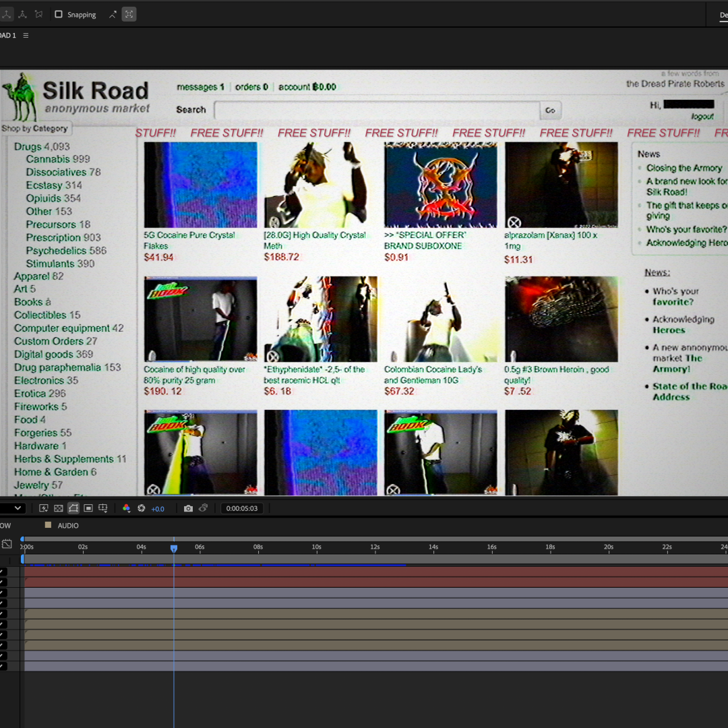Click the +0.0 exposure value
Image resolution: width=728 pixels, height=728 pixels.
(x=158, y=509)
